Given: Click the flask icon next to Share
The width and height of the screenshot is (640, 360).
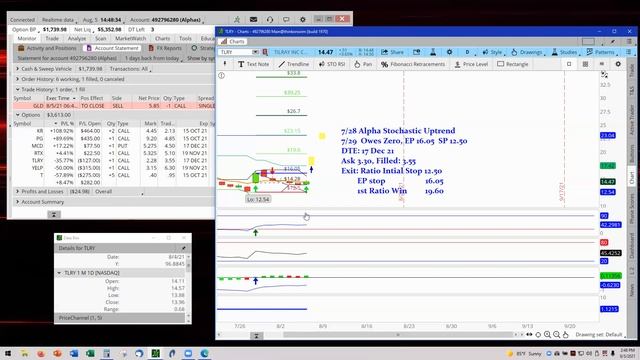Looking at the screenshot, I should coord(433,52).
